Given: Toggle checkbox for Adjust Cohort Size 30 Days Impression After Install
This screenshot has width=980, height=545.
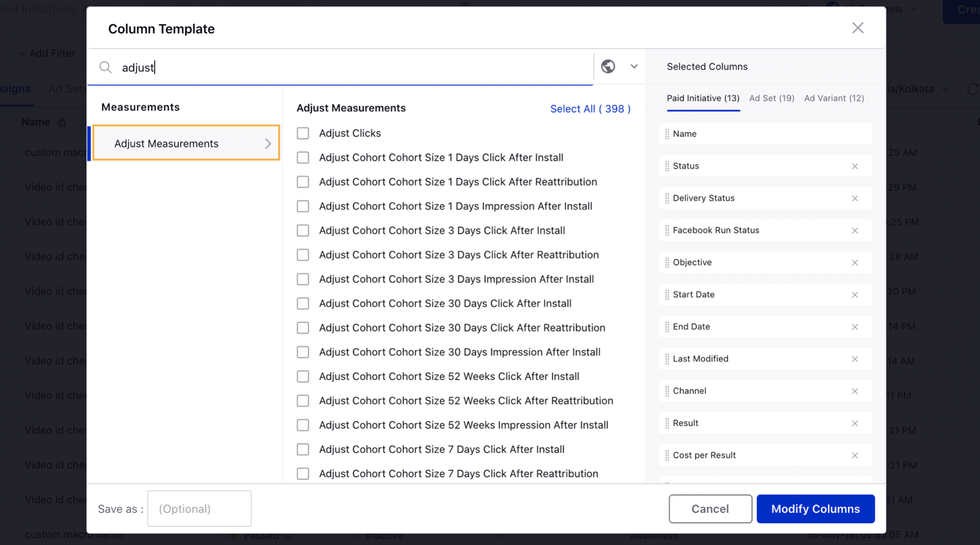Looking at the screenshot, I should [302, 352].
